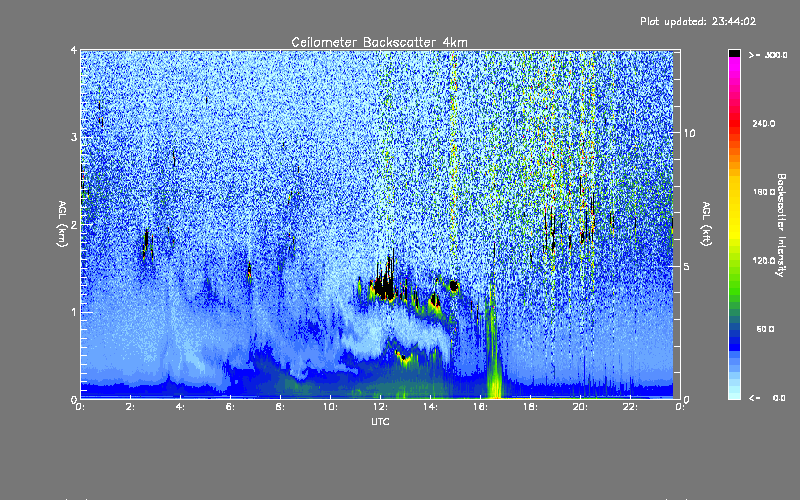Click the "10:" UTC tick label
The width and height of the screenshot is (800, 500).
point(330,407)
